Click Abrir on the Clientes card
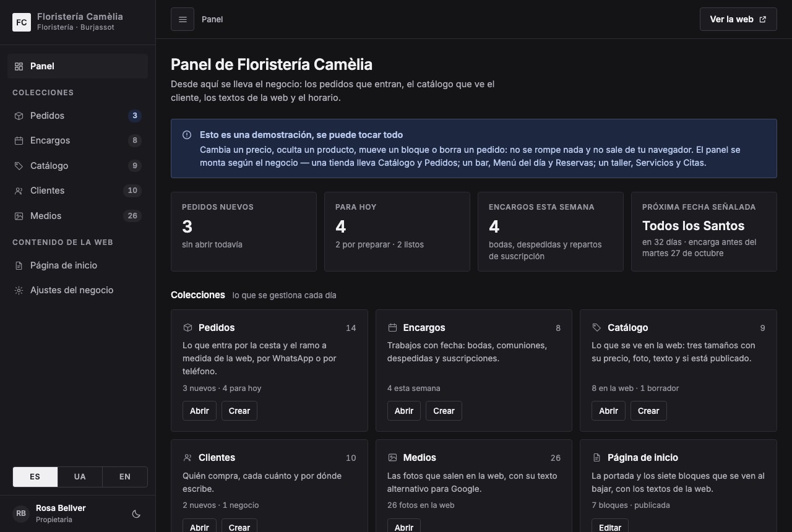792x532 pixels. coord(199,525)
